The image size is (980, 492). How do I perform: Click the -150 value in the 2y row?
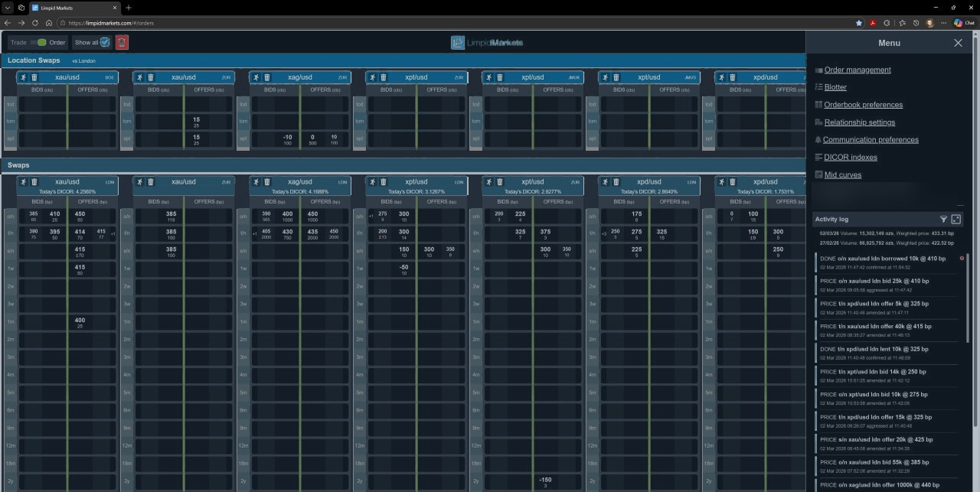(x=545, y=482)
